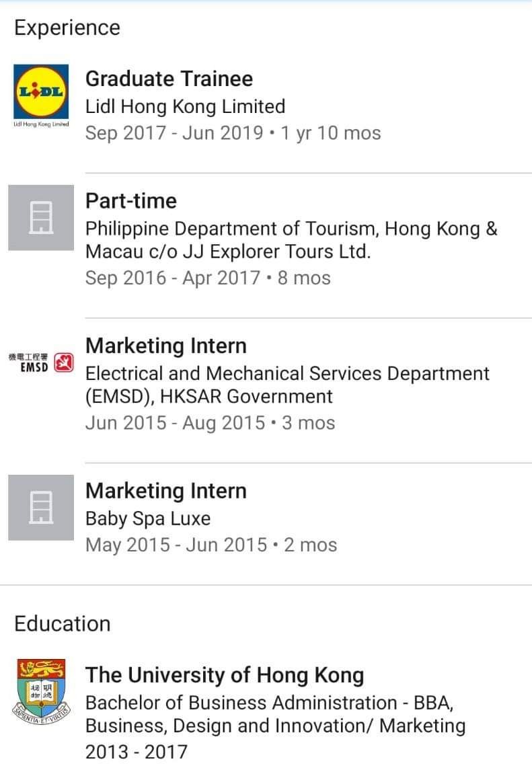
Task: Select Lidl Hong Kong Limited company name
Action: tap(185, 106)
